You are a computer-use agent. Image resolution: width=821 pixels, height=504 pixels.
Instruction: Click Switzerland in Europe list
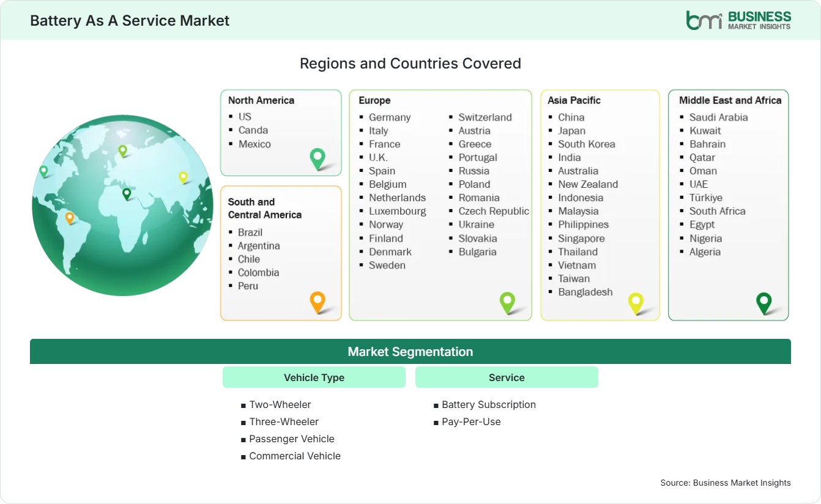[485, 117]
